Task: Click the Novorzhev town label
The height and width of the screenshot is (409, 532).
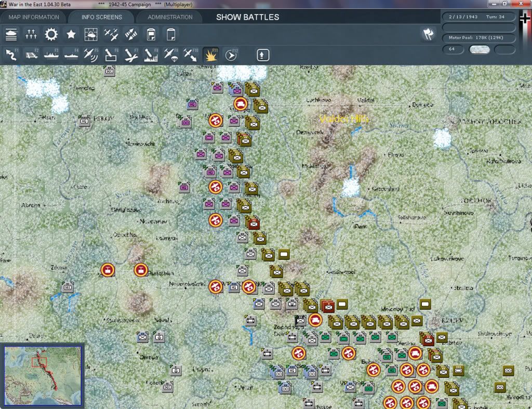Action: pyautogui.click(x=154, y=221)
